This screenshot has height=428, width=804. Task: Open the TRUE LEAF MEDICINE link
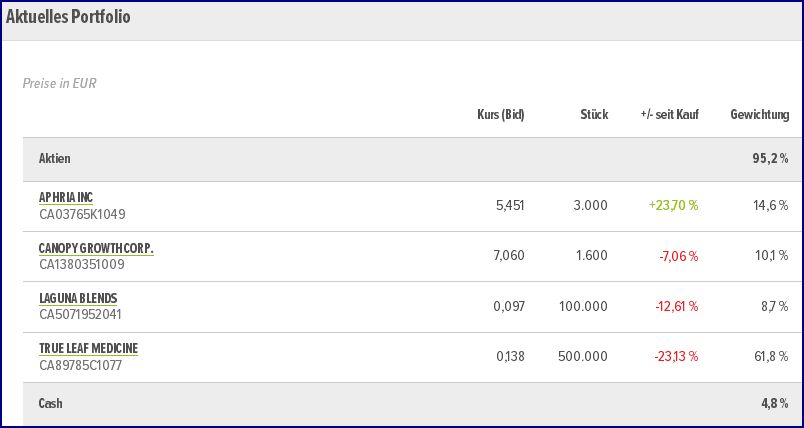click(88, 348)
